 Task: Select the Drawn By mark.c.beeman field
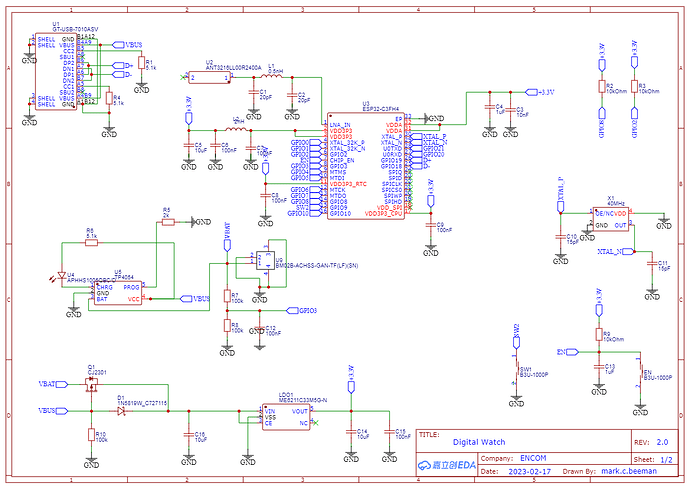609,471
